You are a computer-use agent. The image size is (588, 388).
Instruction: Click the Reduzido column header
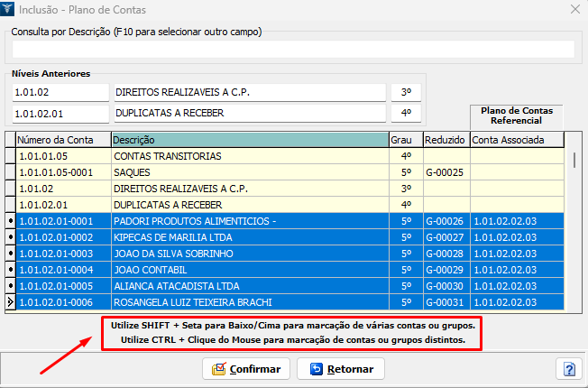coord(446,140)
